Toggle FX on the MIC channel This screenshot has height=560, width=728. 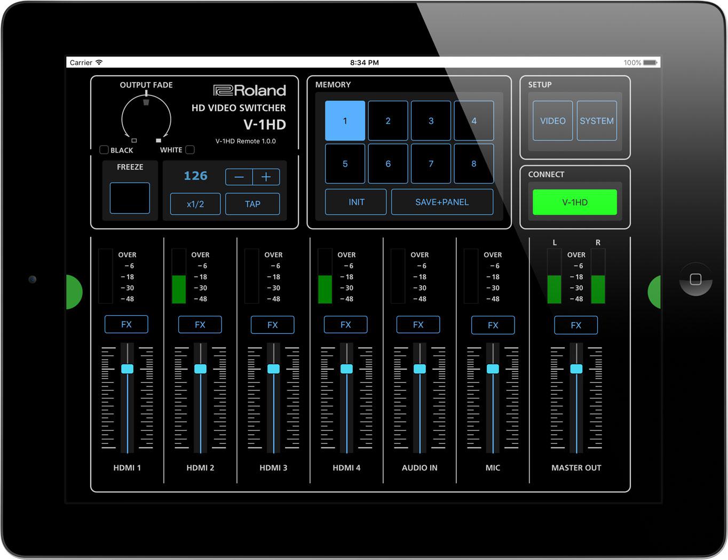tap(493, 325)
